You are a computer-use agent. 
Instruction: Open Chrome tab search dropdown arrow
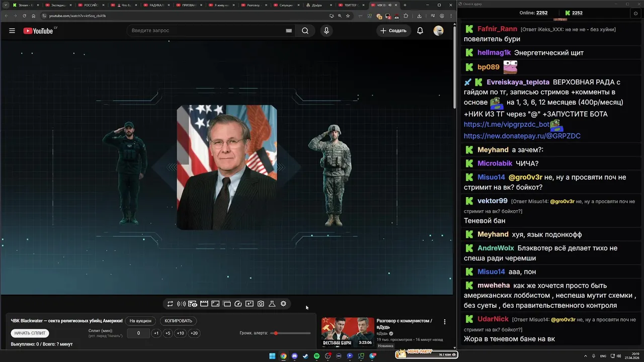pos(5,5)
